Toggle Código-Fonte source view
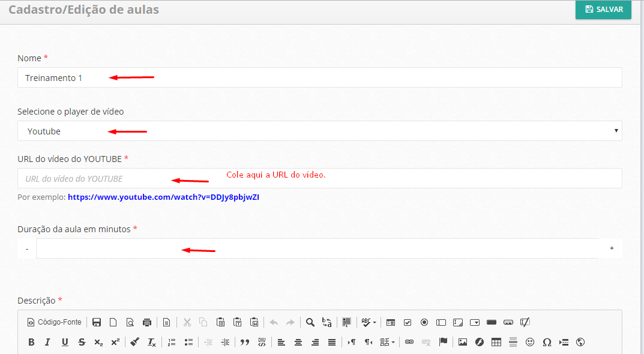The image size is (644, 354). [54, 322]
